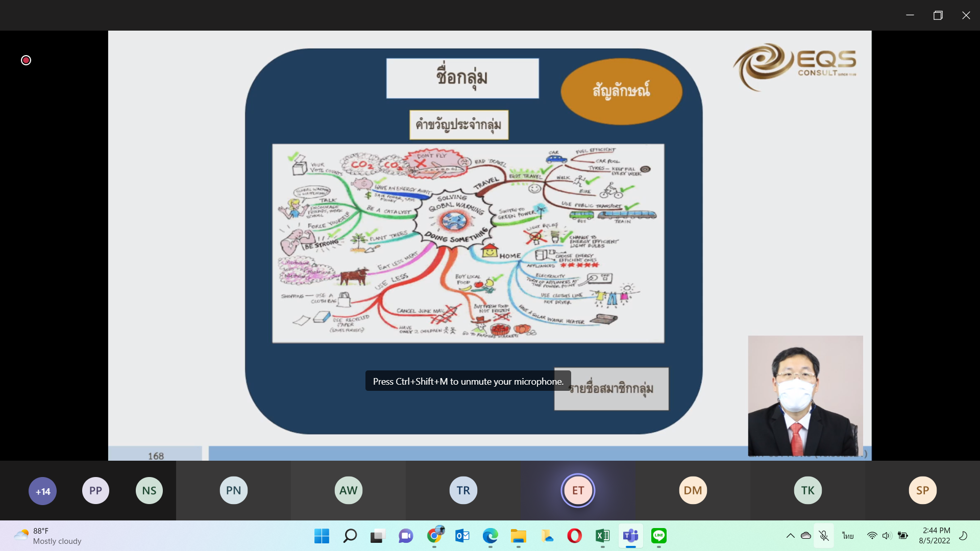Open Teams Chat taskbar icon
980x551 pixels.
click(406, 536)
